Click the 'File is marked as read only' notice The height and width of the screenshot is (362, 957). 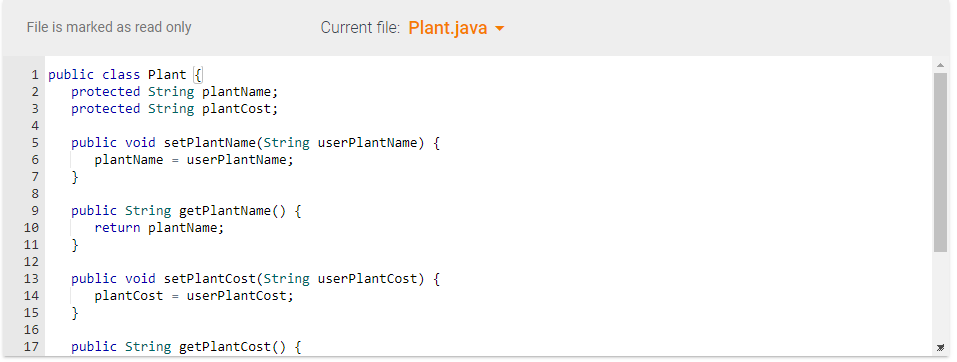[x=109, y=27]
